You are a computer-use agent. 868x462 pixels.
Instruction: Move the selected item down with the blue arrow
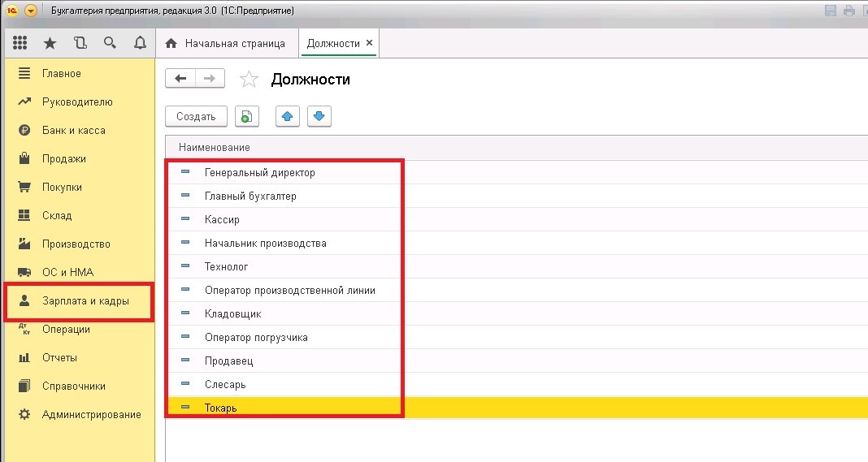tap(319, 116)
